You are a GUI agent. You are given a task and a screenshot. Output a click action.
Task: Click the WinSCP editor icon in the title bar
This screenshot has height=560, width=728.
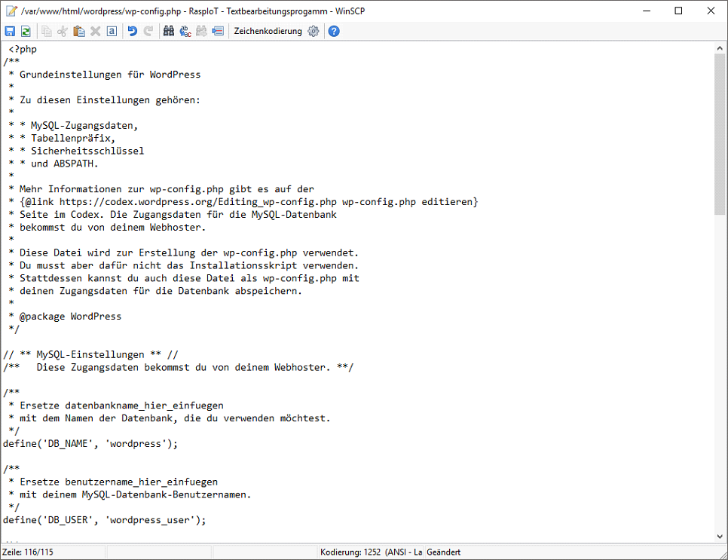click(11, 11)
